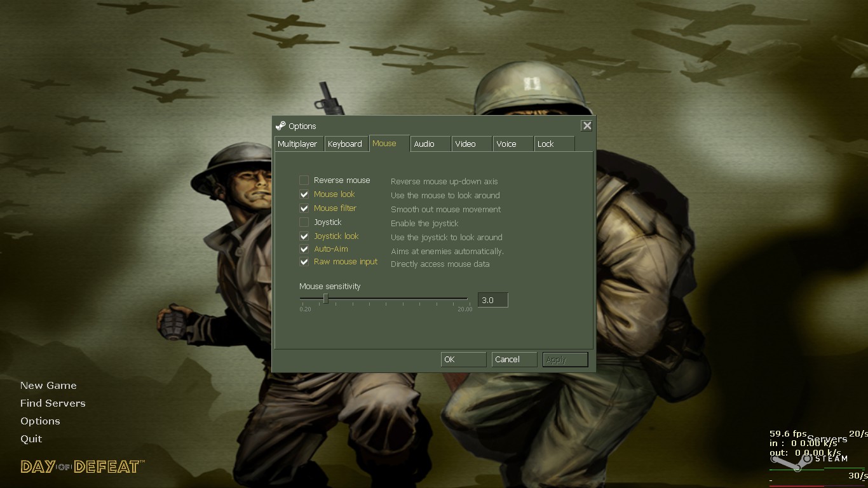This screenshot has height=488, width=868.
Task: Click the 'Use the mouse to look around' text
Action: [x=445, y=196]
